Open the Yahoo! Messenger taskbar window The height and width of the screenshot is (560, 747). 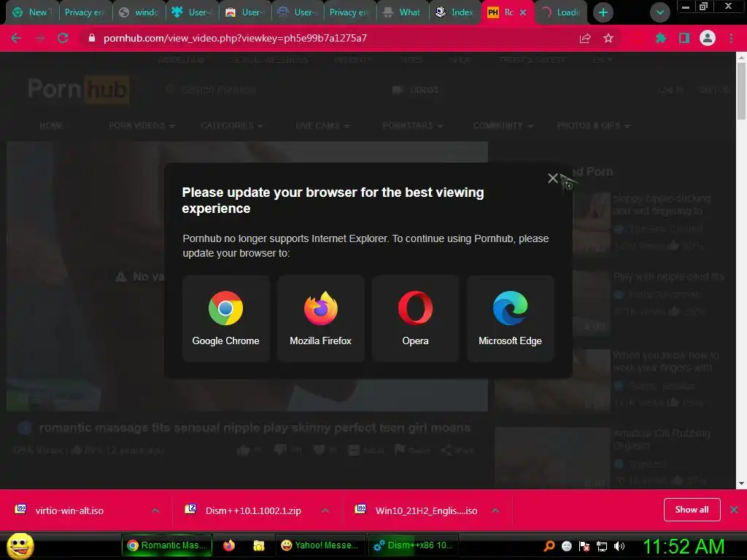320,545
